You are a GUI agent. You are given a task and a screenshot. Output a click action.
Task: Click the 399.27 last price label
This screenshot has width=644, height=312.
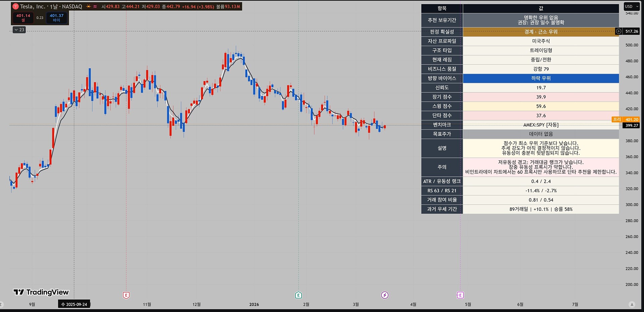tap(632, 125)
